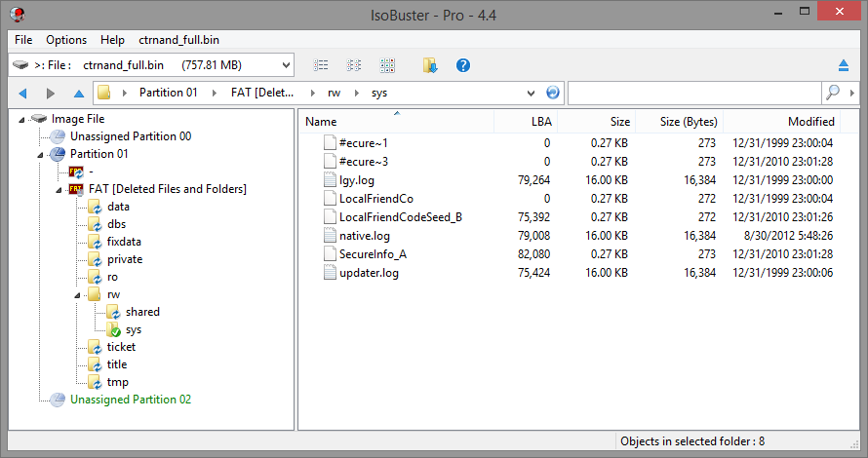The image size is (868, 458).
Task: Sort by the Modified column header
Action: pyautogui.click(x=781, y=121)
